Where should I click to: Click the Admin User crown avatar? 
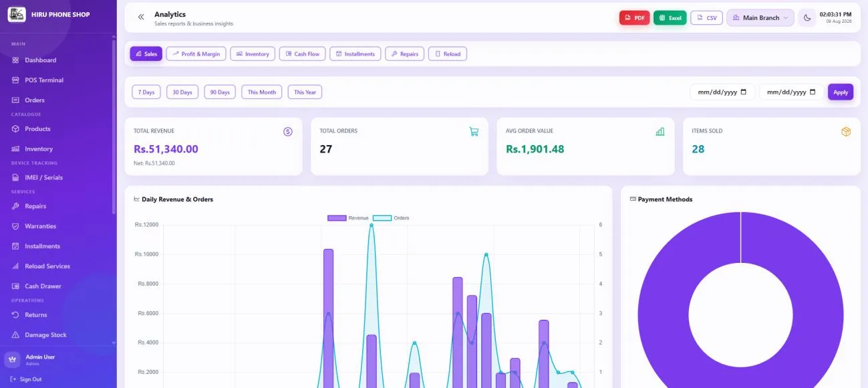click(x=13, y=360)
